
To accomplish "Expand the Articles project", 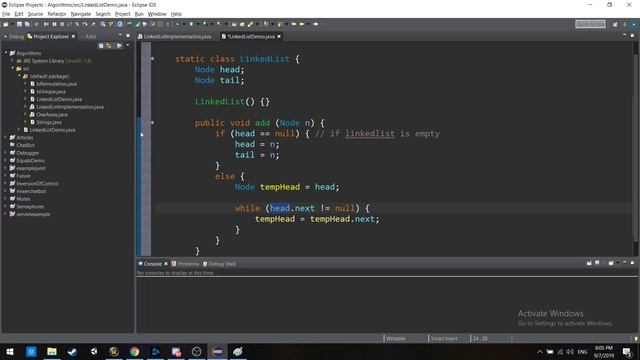I will pos(6,138).
